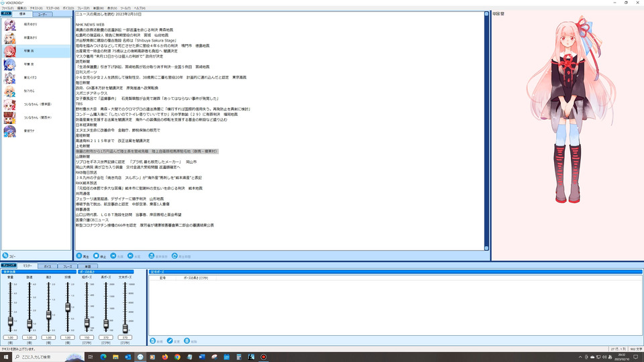Select the 桜乃そら voice avatar
The image size is (644, 362).
[9, 91]
